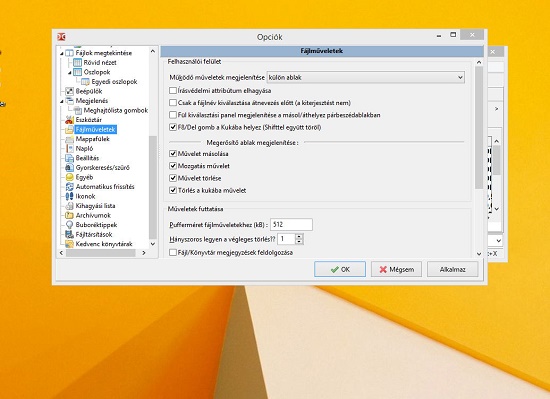
Task: Click the Eszköztár toolbar icon
Action: [x=69, y=120]
